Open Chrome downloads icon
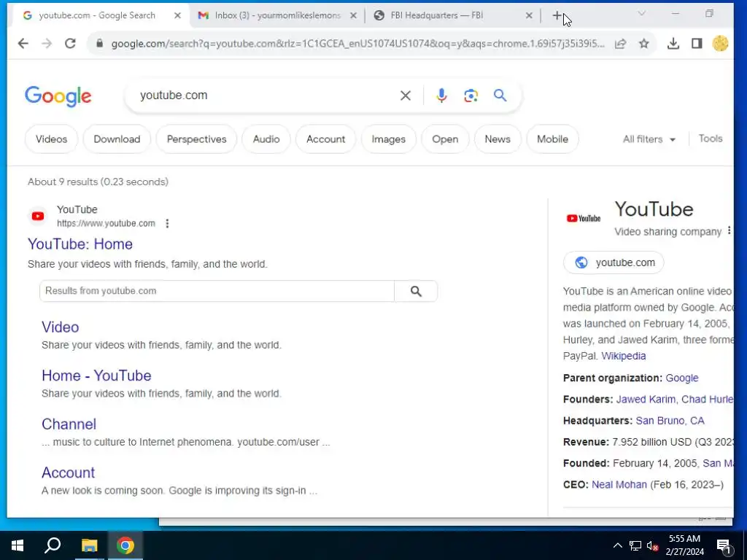Viewport: 747px width, 560px height. point(673,44)
